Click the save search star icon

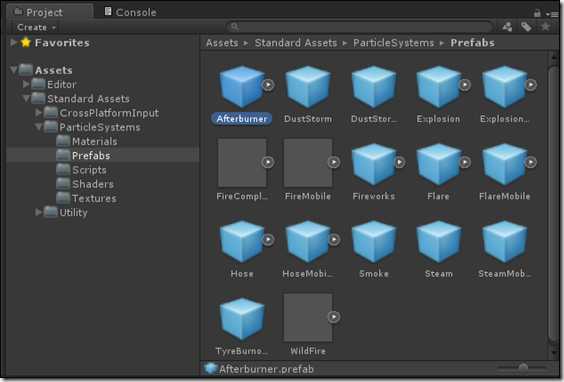tap(546, 27)
